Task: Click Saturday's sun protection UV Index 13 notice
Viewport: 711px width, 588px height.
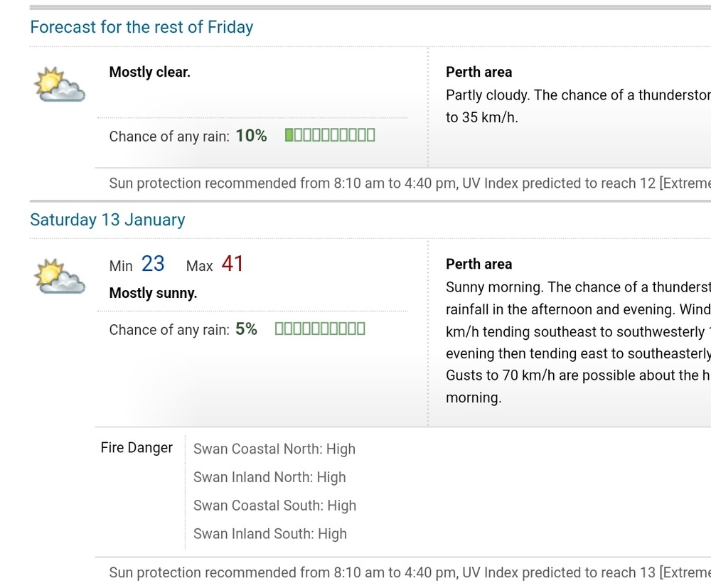Action: point(410,573)
